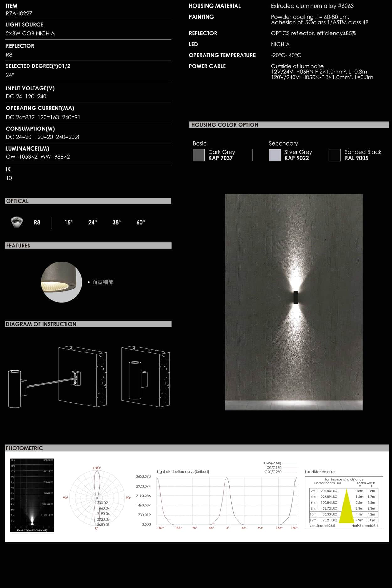Select the 24° beam angle option
Image resolution: width=392 pixels, height=588 pixels.
93,222
